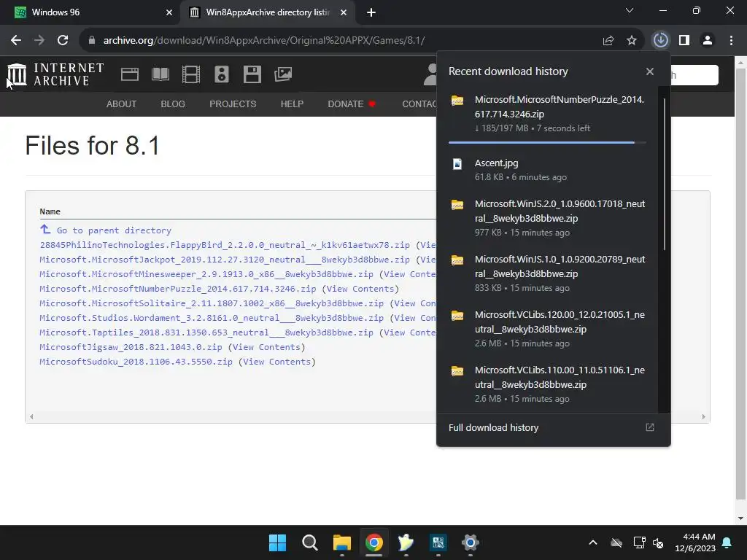The image size is (747, 560).
Task: Click Go to parent directory link
Action: [x=114, y=230]
